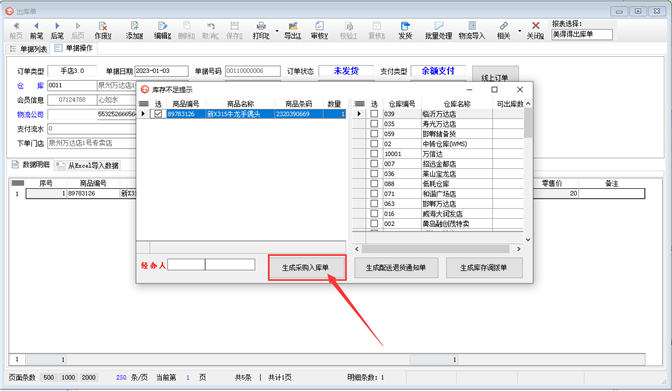Click the blue 仓库 link label

tap(30, 85)
